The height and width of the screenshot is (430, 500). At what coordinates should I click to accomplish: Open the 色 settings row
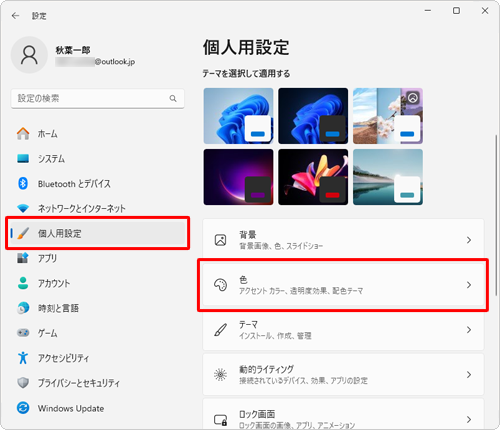(343, 285)
